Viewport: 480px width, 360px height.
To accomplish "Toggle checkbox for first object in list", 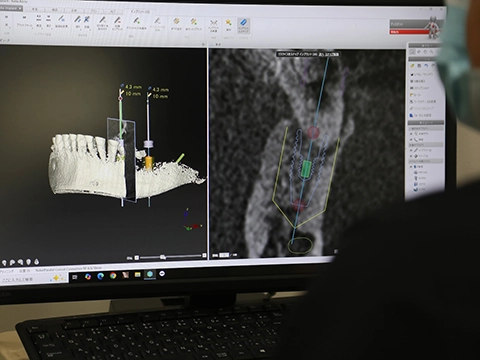I will pos(411,134).
